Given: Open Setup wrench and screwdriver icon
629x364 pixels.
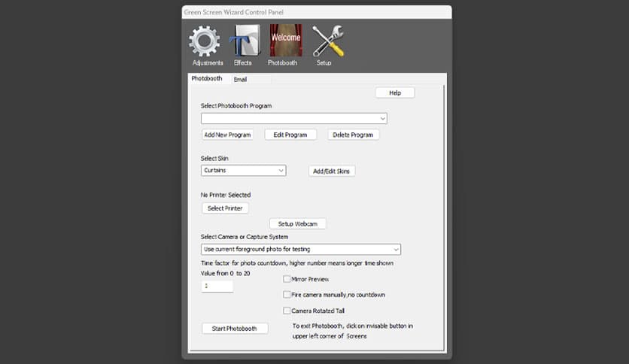Looking at the screenshot, I should click(328, 41).
